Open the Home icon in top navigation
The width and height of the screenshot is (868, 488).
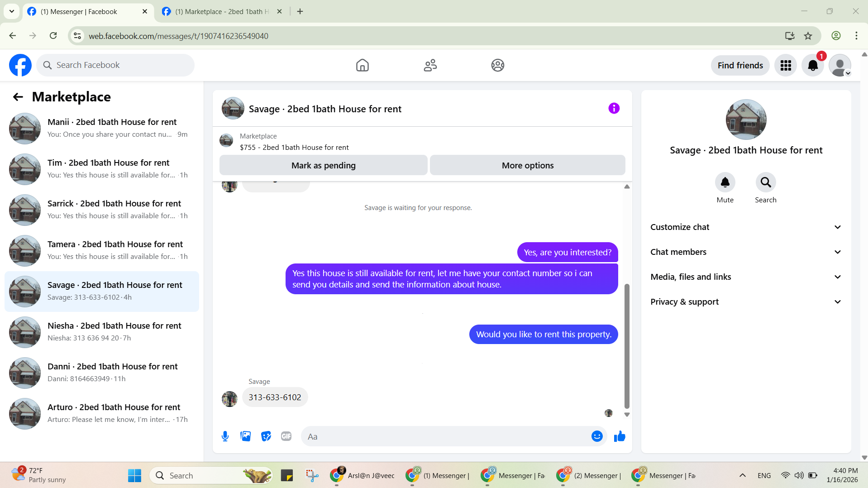(x=362, y=65)
